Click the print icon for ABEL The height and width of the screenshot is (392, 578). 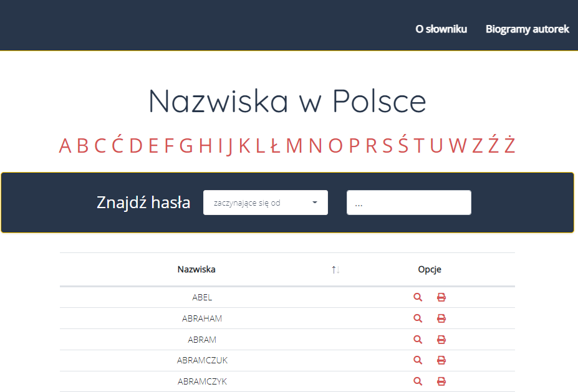tap(441, 297)
